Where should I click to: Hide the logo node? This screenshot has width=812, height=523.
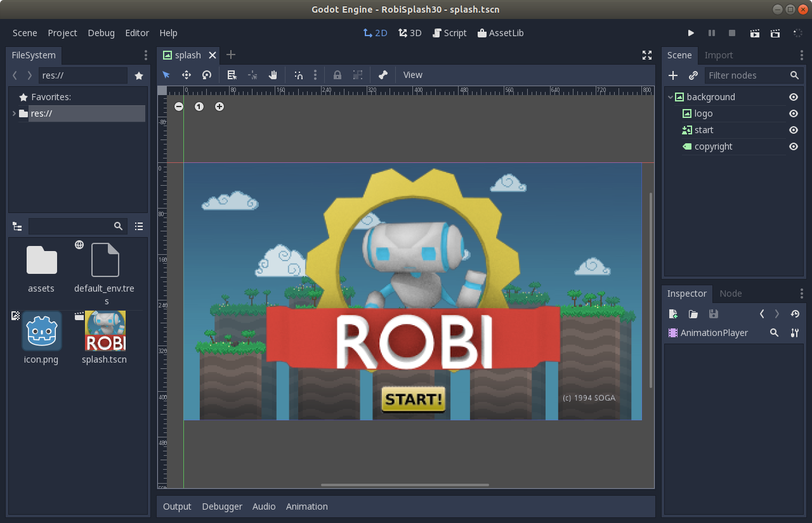tap(793, 113)
